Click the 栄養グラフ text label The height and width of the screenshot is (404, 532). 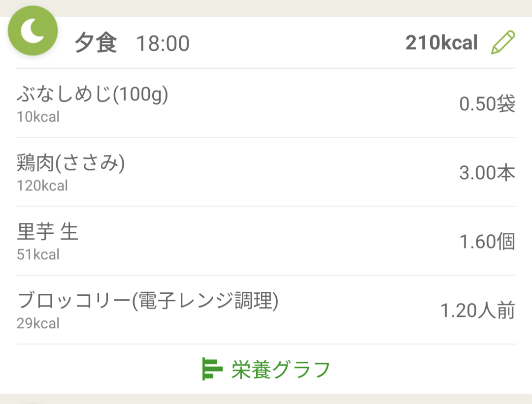click(x=281, y=370)
